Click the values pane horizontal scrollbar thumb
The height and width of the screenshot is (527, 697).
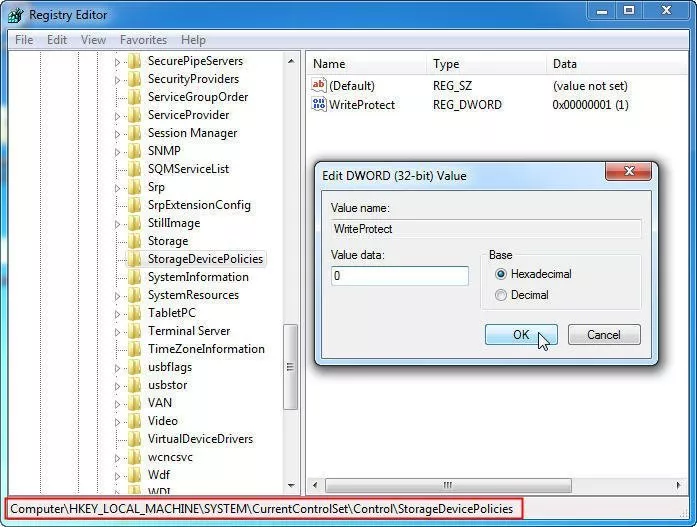[x=448, y=485]
